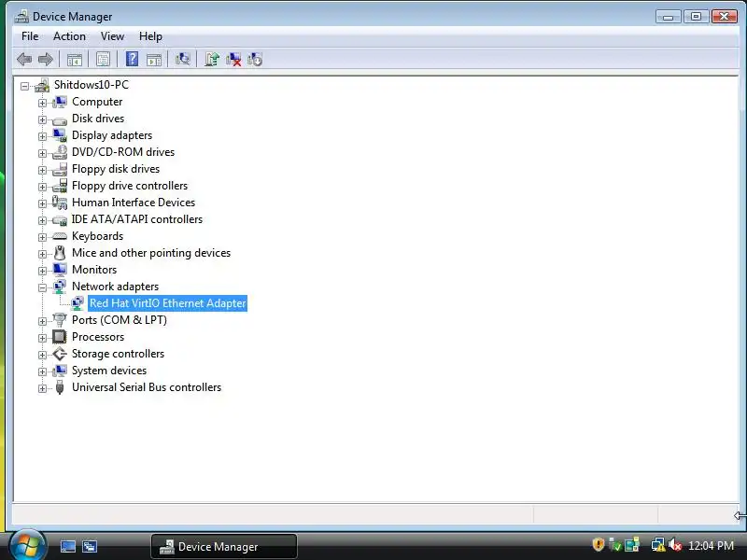Expand the Computer category
The width and height of the screenshot is (747, 560).
pos(42,103)
